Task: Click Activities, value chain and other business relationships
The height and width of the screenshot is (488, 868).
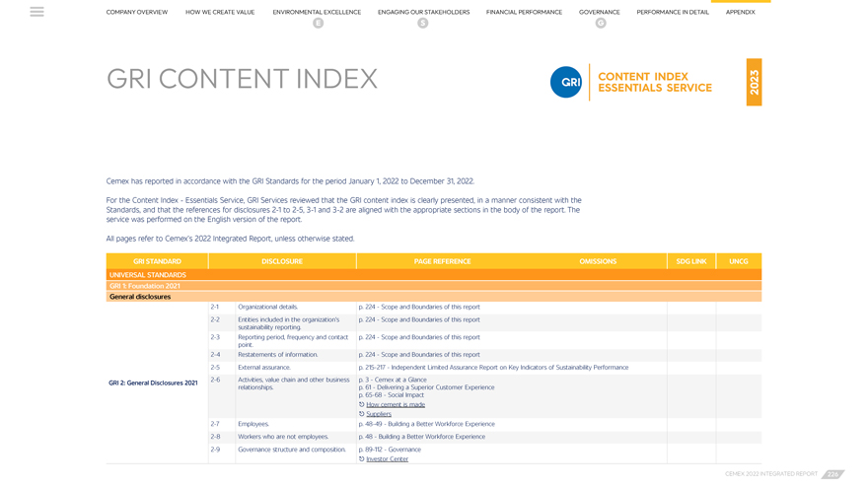Action: [x=293, y=383]
